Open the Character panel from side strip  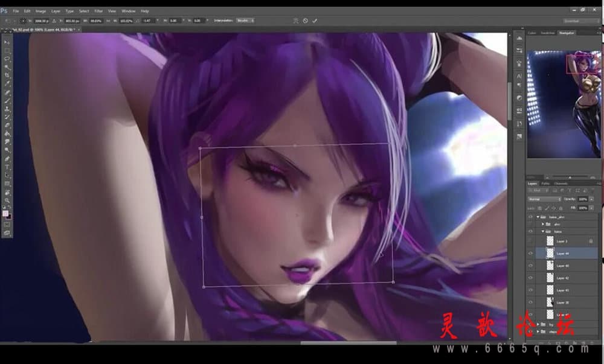point(519,76)
